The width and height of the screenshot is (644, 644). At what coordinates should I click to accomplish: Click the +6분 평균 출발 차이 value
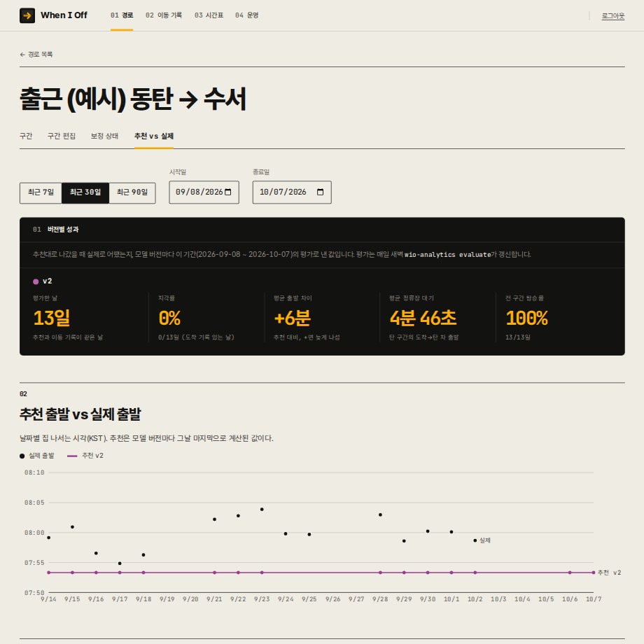coord(293,318)
